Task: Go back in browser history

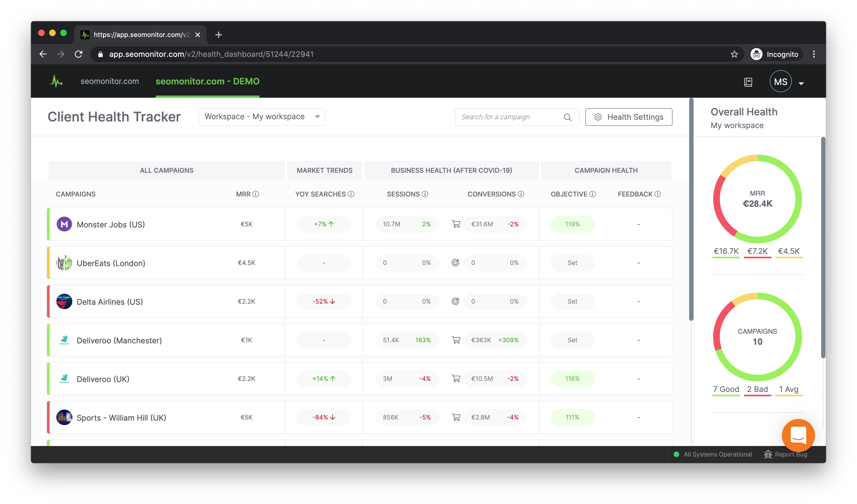Action: pyautogui.click(x=43, y=54)
